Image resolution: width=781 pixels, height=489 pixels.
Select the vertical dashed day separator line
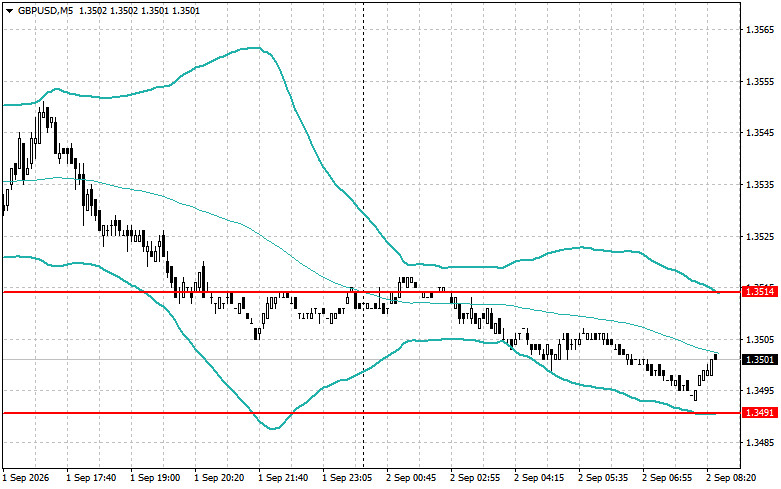click(363, 234)
